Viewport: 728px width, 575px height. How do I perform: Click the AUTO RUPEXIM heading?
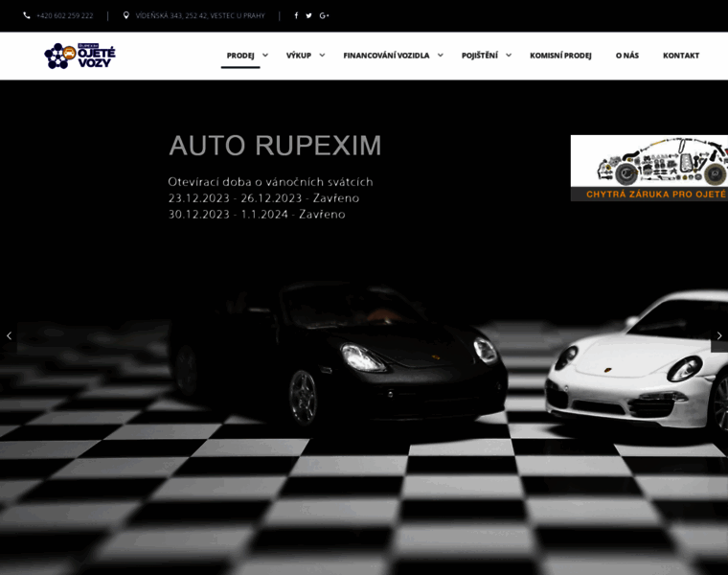[275, 146]
